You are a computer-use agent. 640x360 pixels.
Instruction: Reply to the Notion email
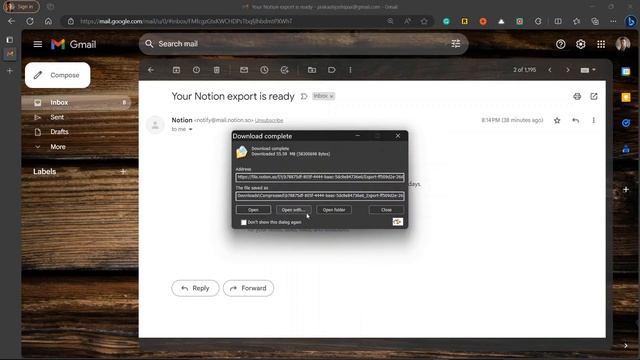pos(195,288)
